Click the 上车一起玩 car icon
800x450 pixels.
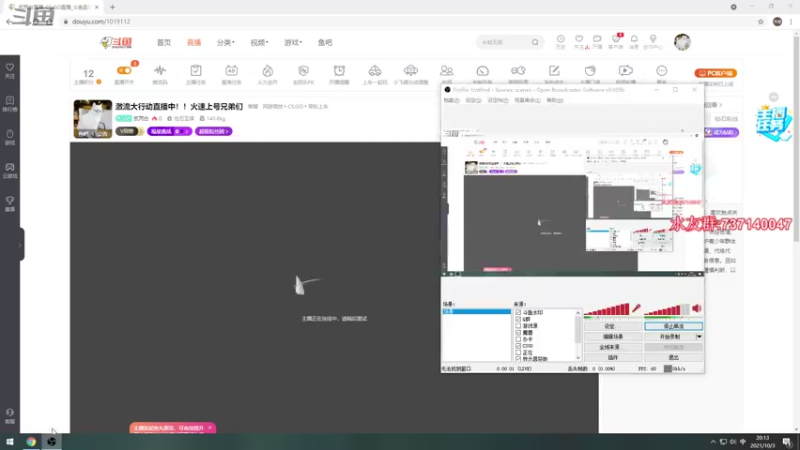(375, 70)
